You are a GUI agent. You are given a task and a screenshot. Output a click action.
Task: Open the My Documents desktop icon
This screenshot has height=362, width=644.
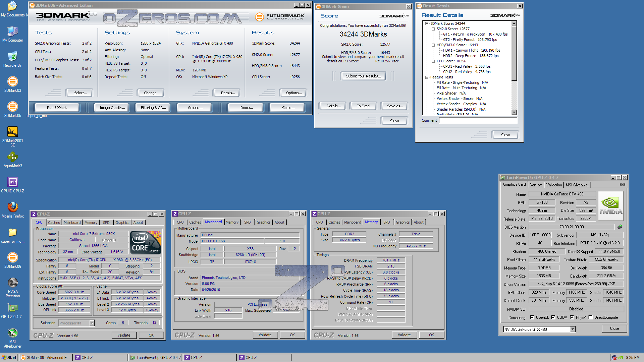[x=13, y=9]
